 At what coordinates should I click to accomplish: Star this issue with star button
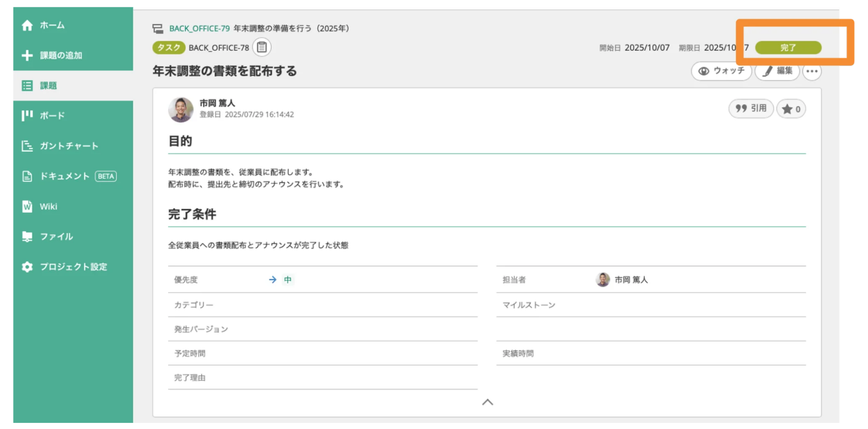click(791, 109)
